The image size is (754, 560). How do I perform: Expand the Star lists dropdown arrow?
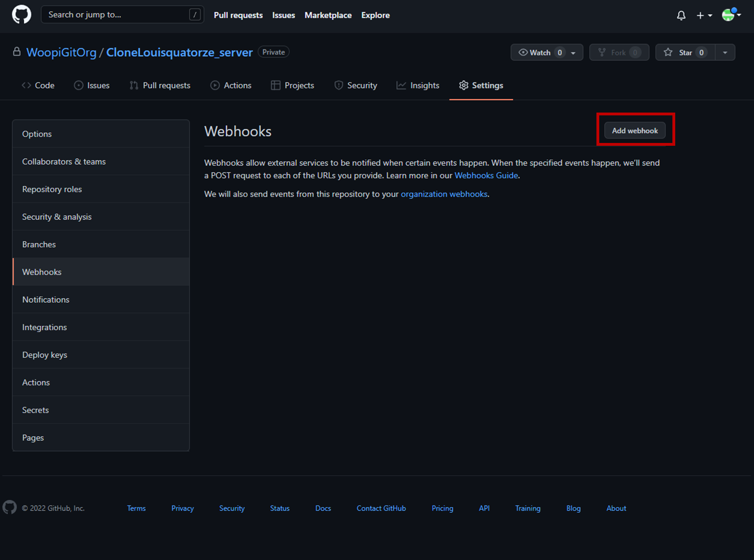tap(725, 52)
